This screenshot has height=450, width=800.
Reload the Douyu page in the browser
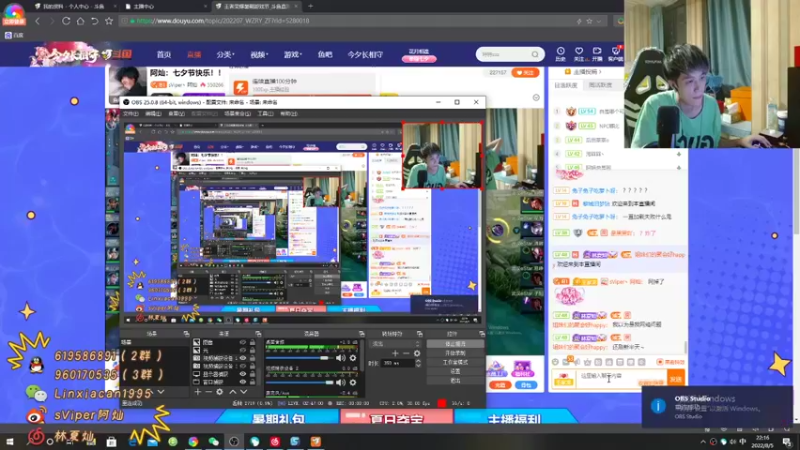66,21
